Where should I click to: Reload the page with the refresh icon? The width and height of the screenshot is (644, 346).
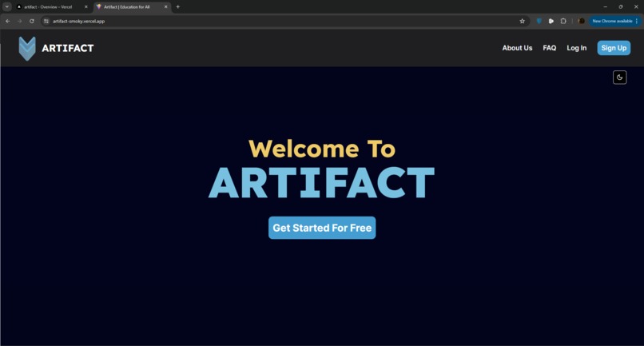[32, 21]
